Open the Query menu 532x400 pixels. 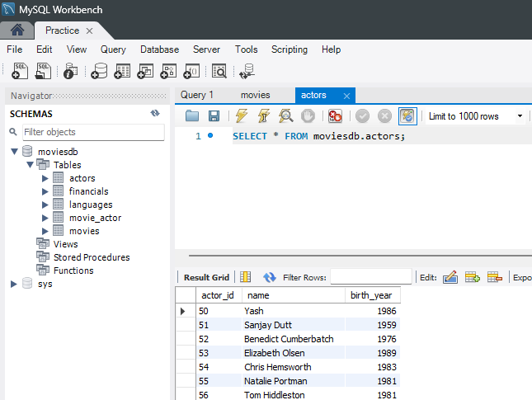113,49
